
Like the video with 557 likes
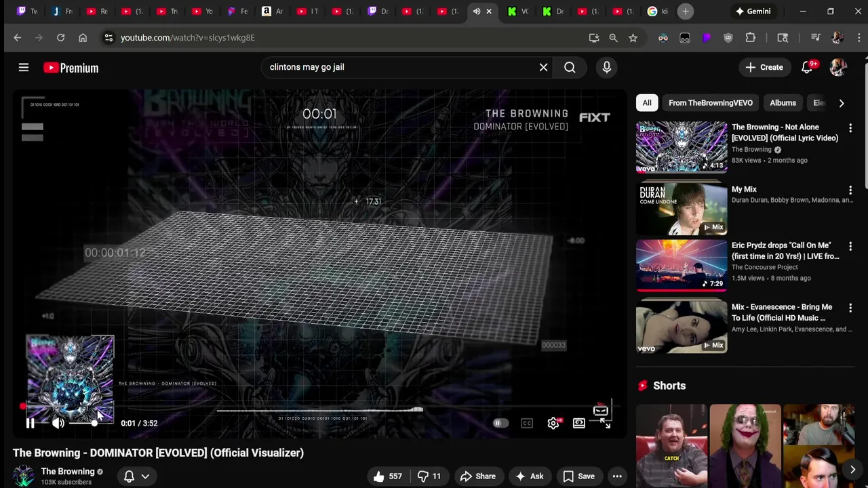coord(387,476)
